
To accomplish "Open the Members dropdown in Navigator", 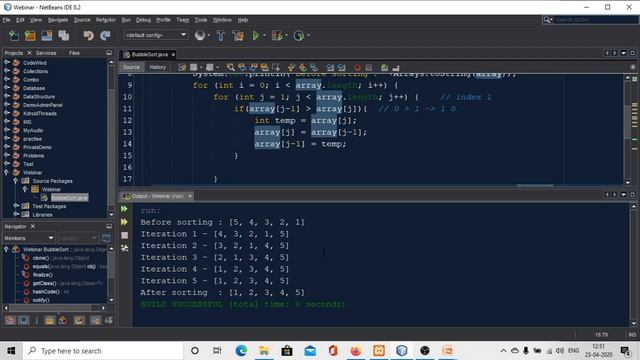I will pyautogui.click(x=29, y=238).
